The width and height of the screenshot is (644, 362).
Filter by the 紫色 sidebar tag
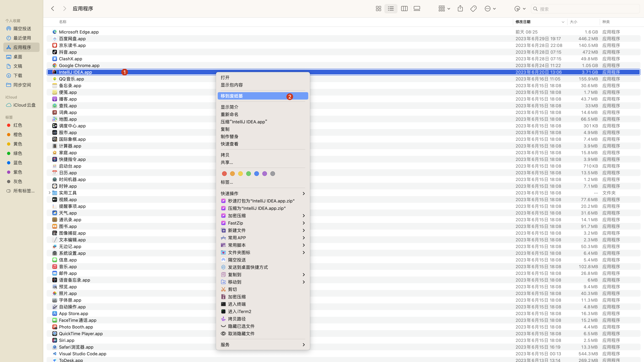[x=21, y=172]
